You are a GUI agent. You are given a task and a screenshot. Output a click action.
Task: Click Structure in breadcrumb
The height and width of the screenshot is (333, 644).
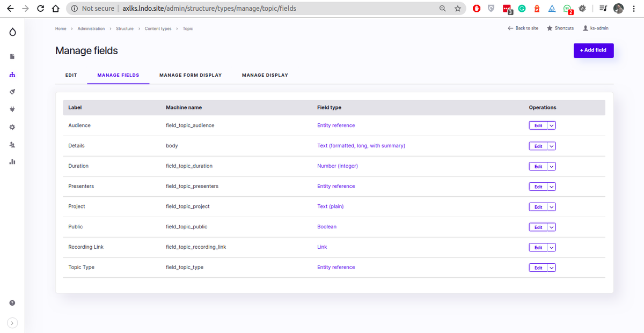(x=125, y=28)
